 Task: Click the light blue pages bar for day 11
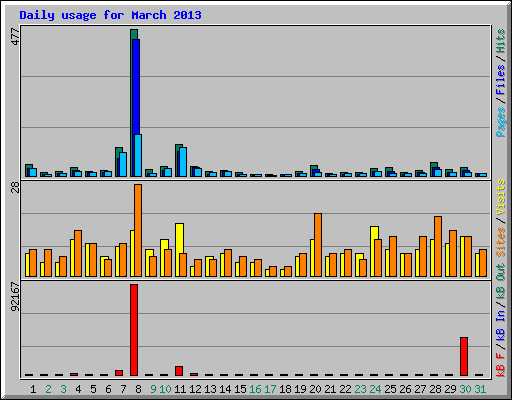click(183, 162)
